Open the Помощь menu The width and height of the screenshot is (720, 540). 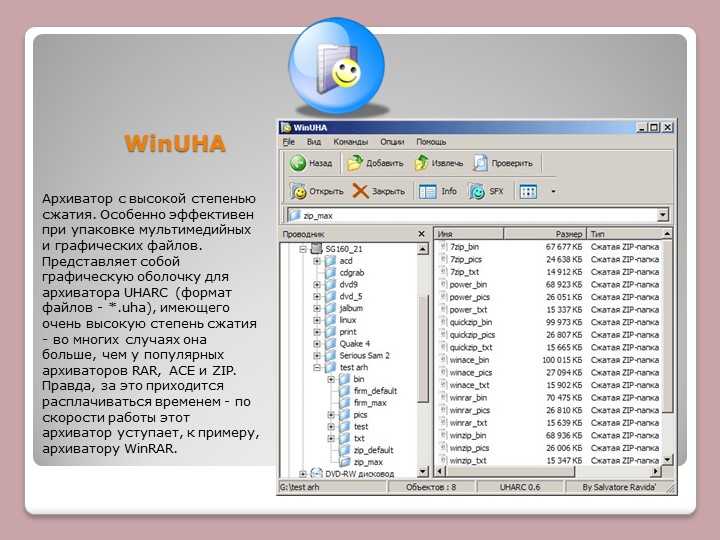tap(431, 142)
